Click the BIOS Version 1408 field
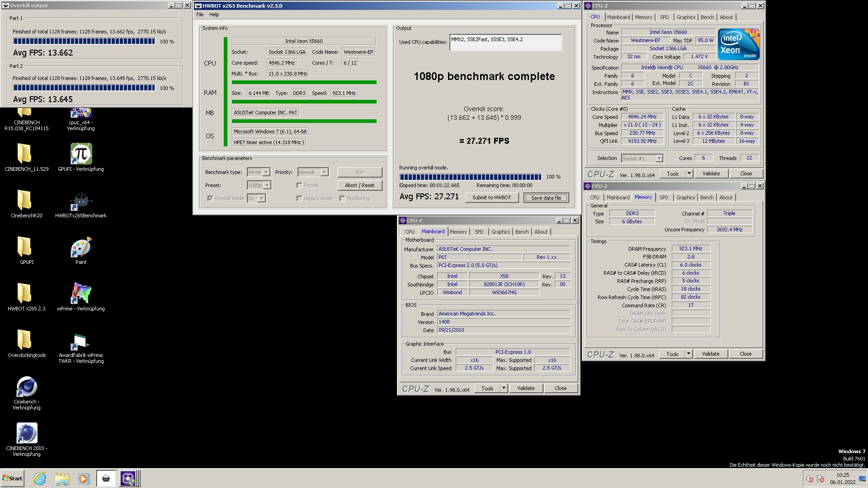The image size is (868, 488). click(x=504, y=322)
